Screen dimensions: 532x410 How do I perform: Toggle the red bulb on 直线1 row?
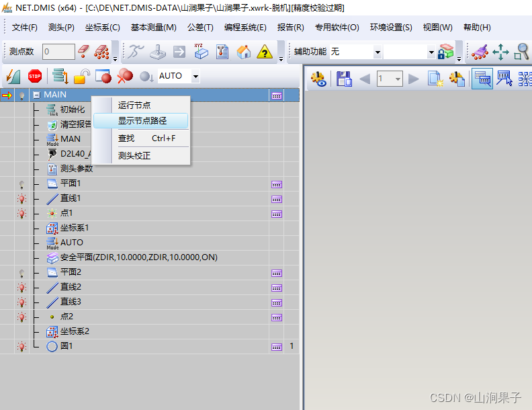pyautogui.click(x=21, y=199)
